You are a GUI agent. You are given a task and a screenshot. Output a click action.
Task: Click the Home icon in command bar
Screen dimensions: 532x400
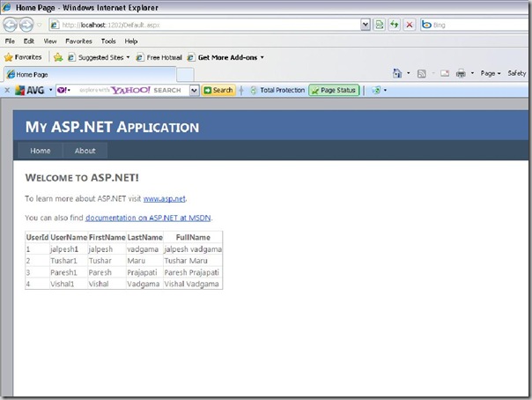tap(398, 74)
